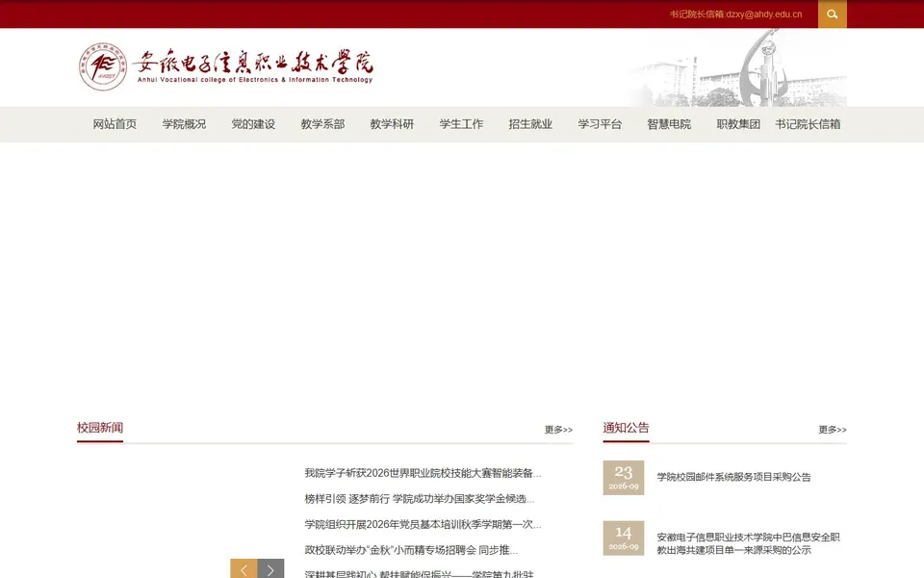This screenshot has height=578, width=924.
Task: Select the 通知公告 section heading
Action: click(x=626, y=428)
